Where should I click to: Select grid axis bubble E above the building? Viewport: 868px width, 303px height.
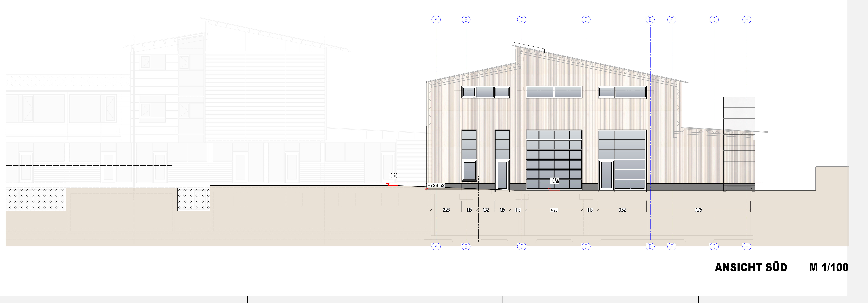(x=650, y=19)
